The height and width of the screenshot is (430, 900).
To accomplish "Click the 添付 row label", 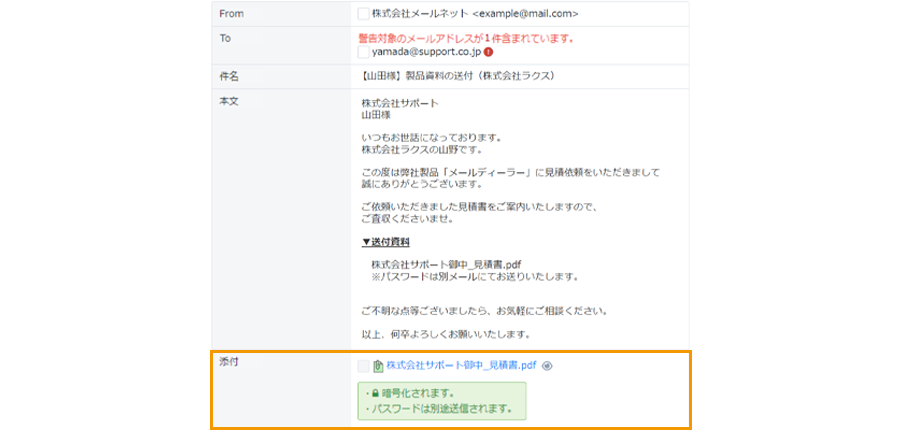I will point(228,361).
